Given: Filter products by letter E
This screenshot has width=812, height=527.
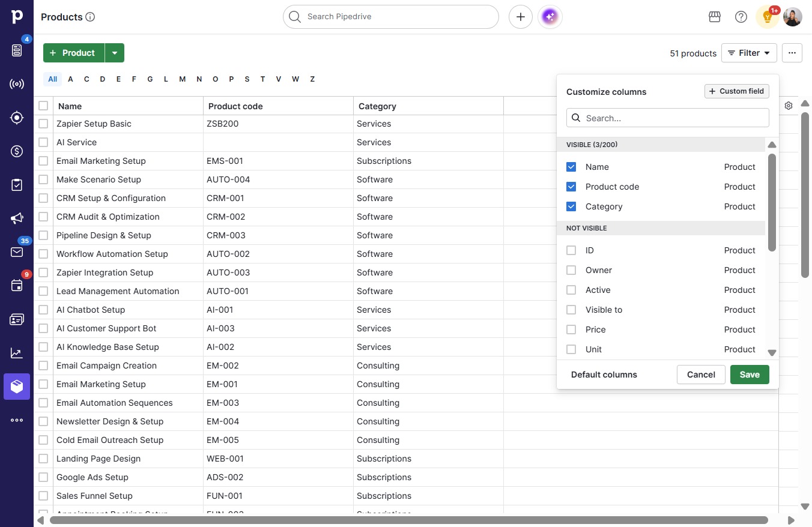Looking at the screenshot, I should coord(119,79).
